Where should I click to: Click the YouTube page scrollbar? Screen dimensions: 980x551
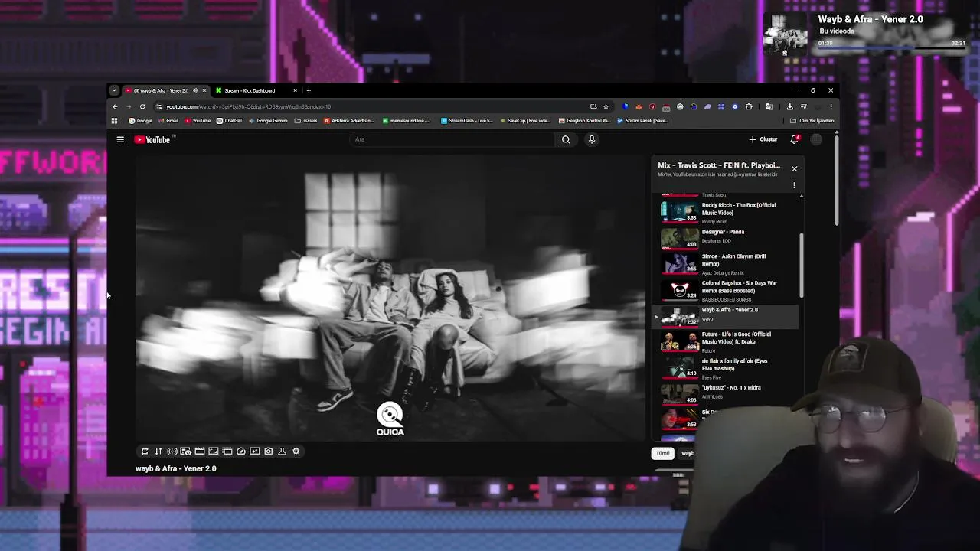pyautogui.click(x=836, y=181)
